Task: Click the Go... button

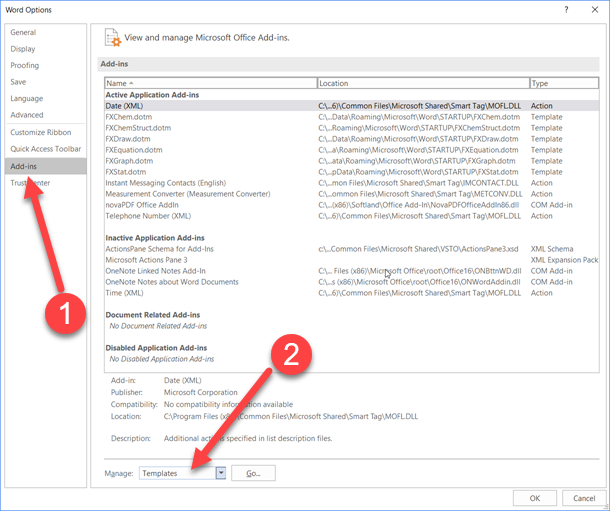Action: pos(253,473)
